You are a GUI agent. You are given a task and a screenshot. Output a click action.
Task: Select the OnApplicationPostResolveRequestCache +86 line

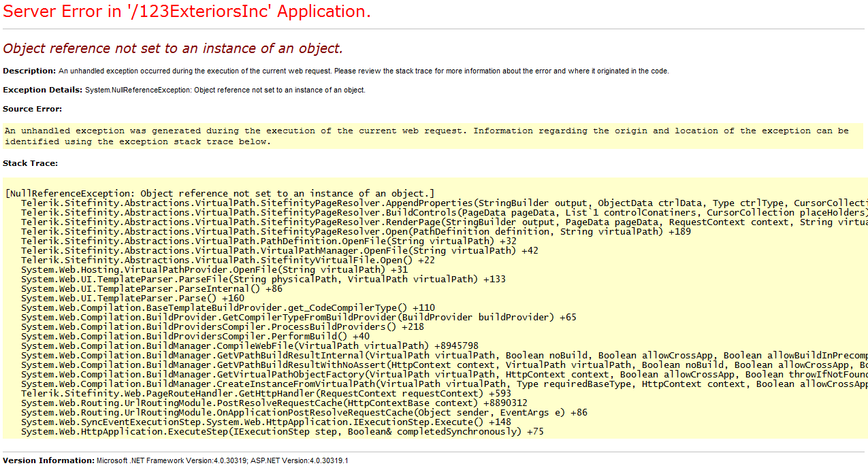(x=304, y=412)
